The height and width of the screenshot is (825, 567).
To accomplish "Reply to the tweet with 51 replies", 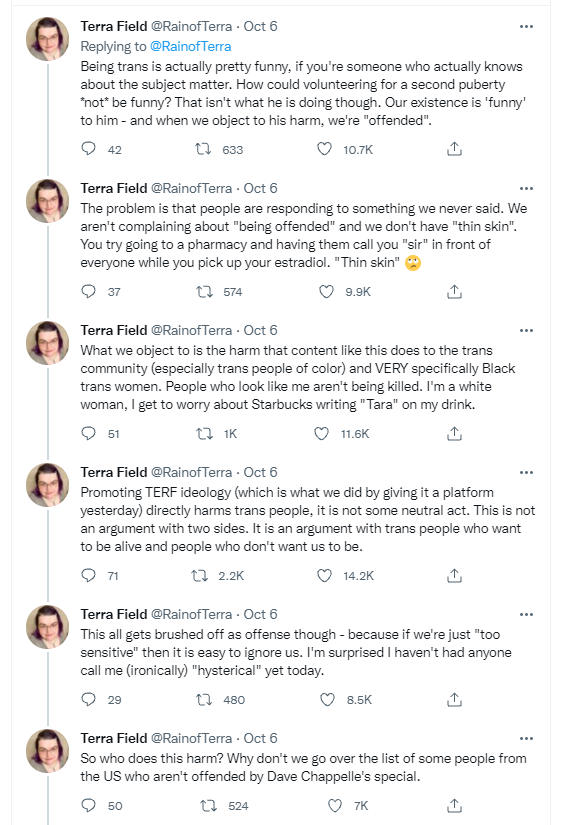I will [88, 434].
